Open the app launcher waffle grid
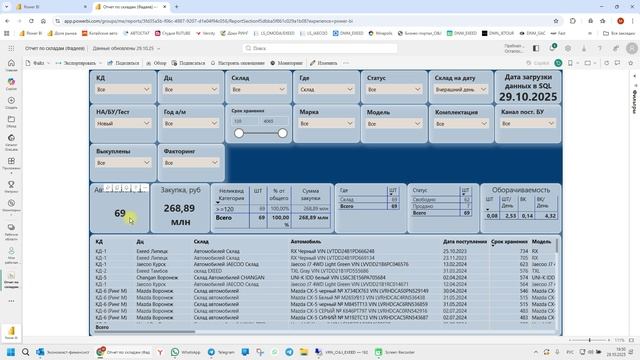The width and height of the screenshot is (640, 360). (x=11, y=48)
